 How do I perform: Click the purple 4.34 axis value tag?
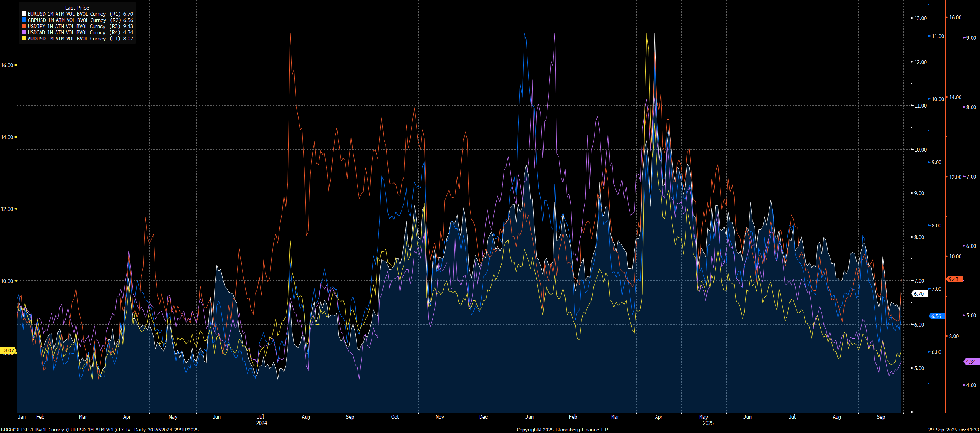pyautogui.click(x=971, y=362)
